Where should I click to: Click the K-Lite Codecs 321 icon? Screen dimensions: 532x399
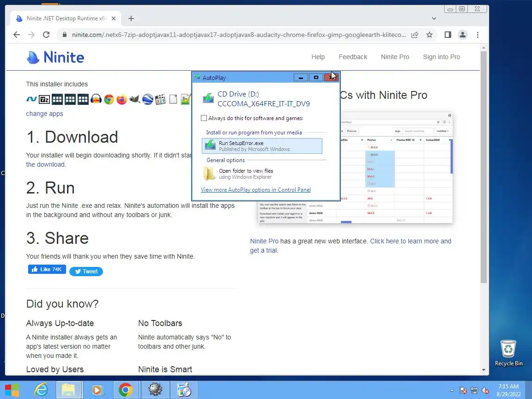tap(160, 99)
